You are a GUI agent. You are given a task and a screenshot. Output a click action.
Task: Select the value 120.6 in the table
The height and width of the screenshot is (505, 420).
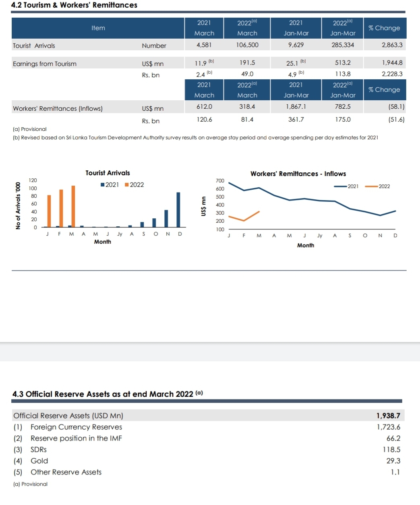tap(204, 119)
